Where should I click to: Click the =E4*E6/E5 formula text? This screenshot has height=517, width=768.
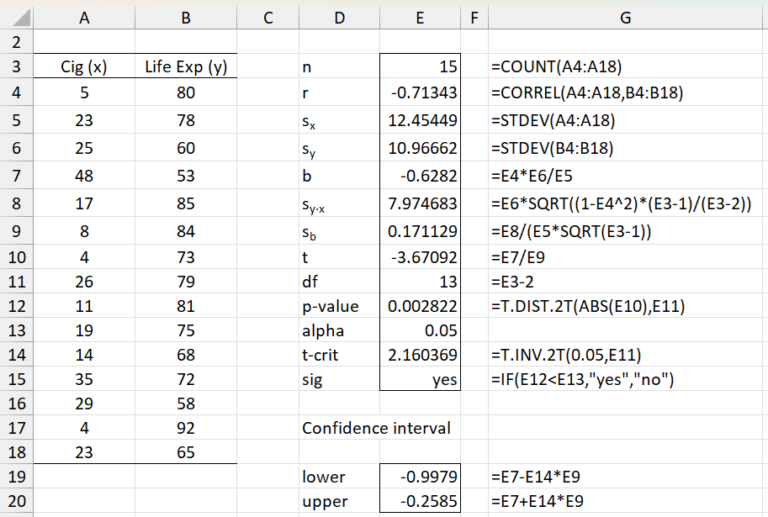[x=532, y=176]
